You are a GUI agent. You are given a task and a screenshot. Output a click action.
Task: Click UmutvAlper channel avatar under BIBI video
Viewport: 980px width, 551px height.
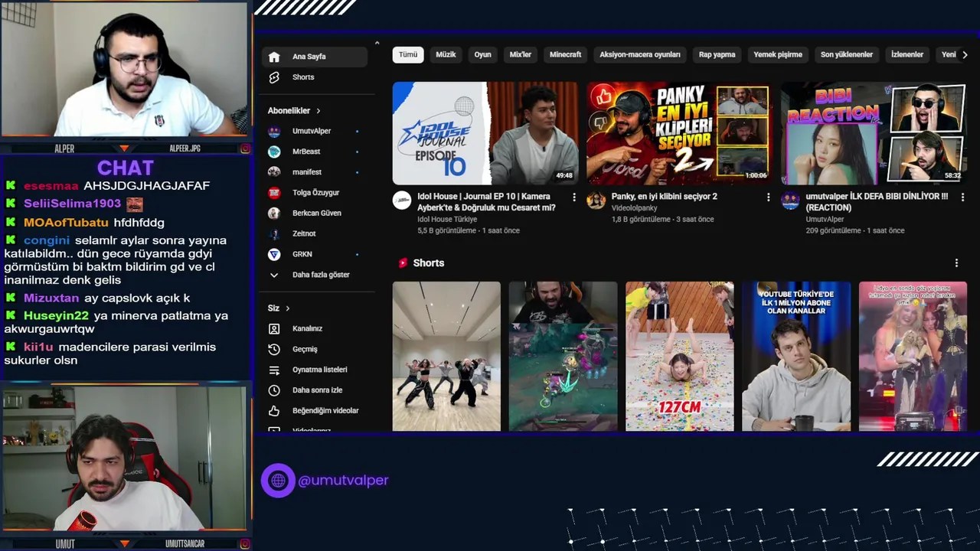[x=790, y=201]
